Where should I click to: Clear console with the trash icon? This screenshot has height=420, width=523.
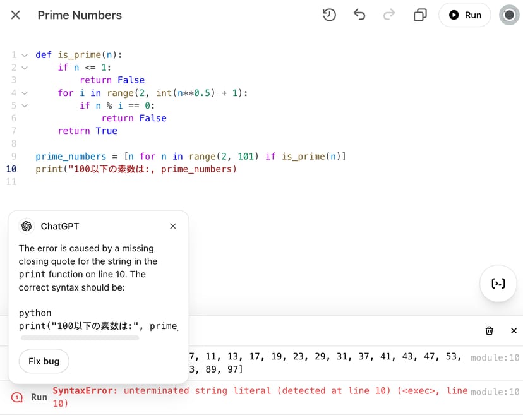click(x=489, y=331)
